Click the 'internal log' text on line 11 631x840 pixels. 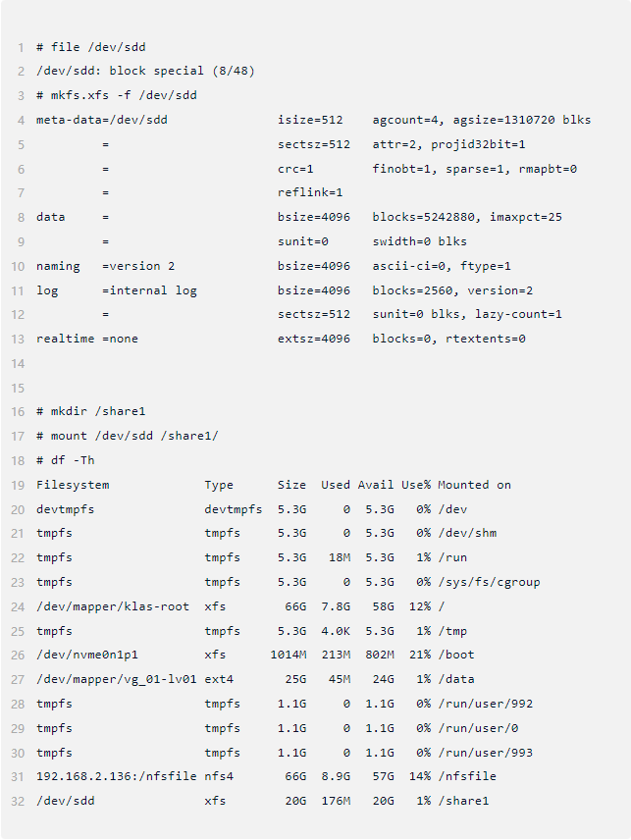tap(153, 290)
